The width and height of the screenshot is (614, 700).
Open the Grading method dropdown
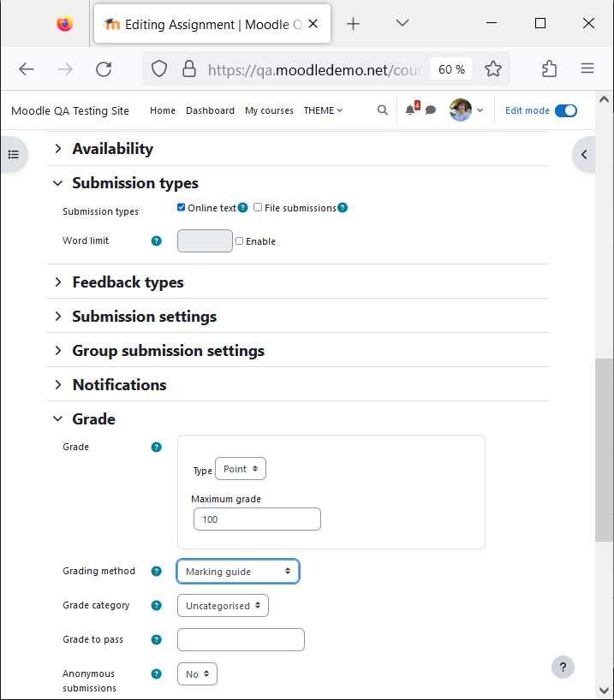click(x=238, y=572)
